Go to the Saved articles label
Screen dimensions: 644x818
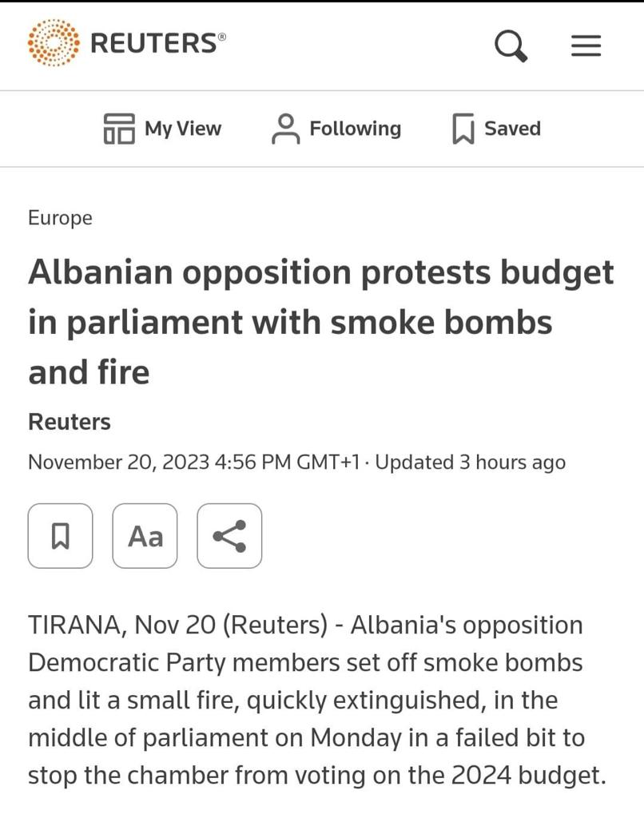512,129
